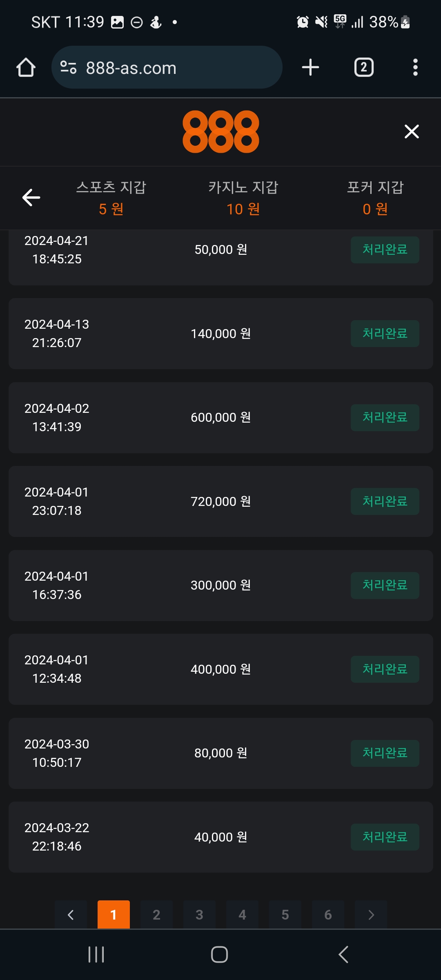Click the 888 orange logo
441x980 pixels.
(x=220, y=131)
